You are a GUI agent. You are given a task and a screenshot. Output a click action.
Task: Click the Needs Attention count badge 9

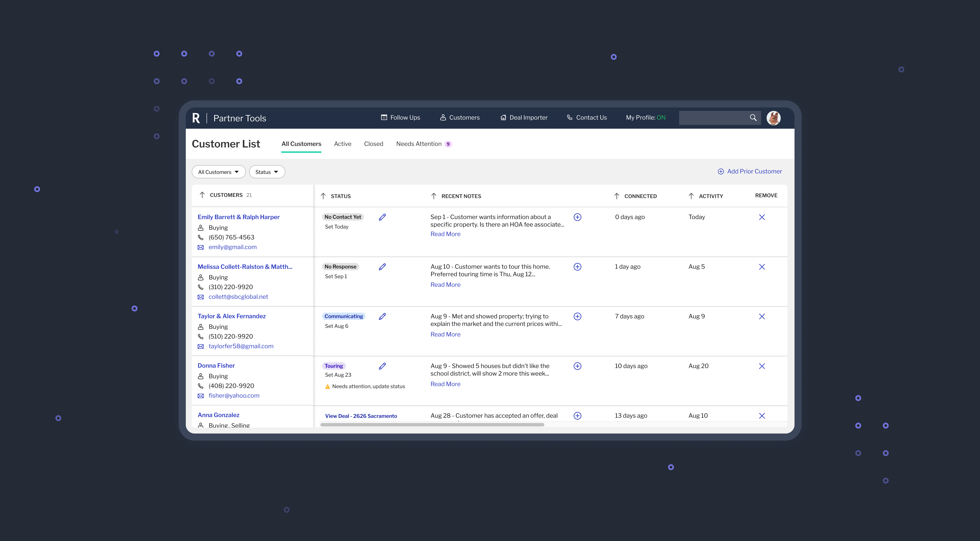pyautogui.click(x=448, y=144)
